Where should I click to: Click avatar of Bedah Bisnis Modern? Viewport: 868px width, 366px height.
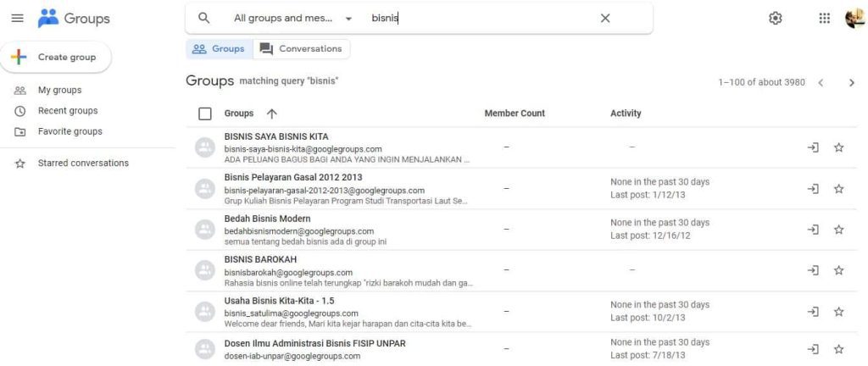tap(205, 230)
